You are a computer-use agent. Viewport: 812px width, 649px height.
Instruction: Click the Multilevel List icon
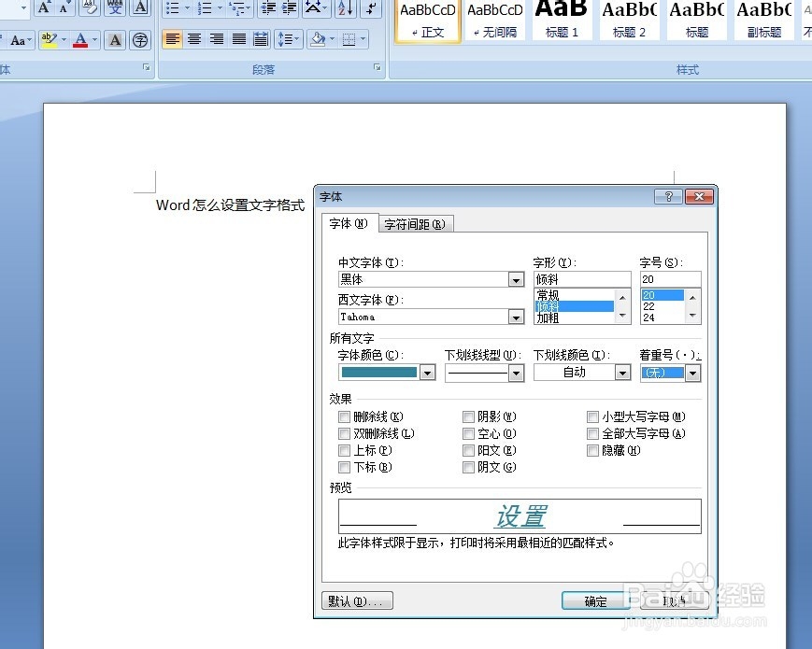coord(236,7)
